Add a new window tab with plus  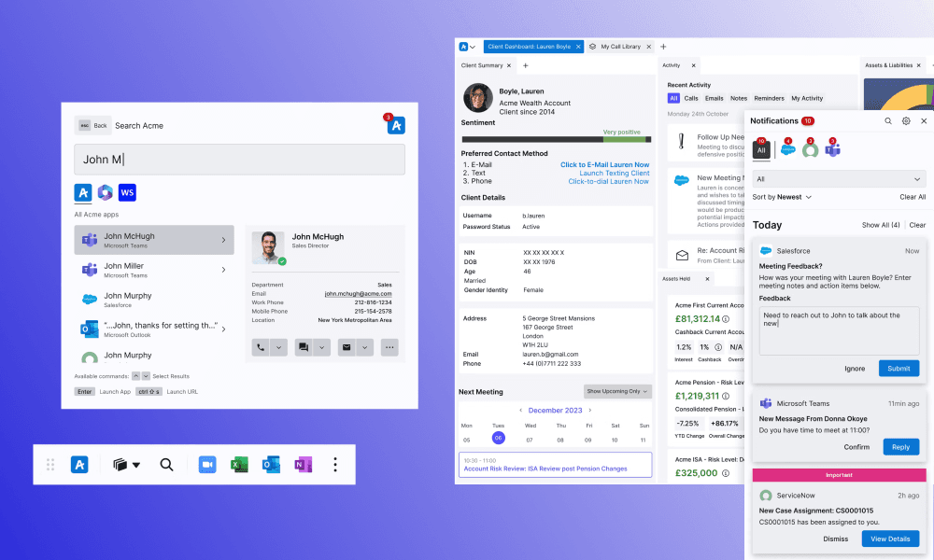coord(663,47)
